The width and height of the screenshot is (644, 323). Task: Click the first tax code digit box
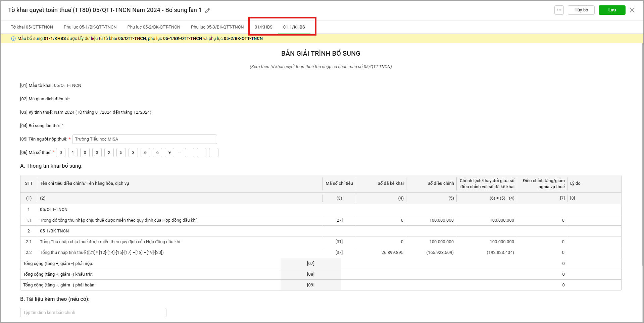click(61, 153)
